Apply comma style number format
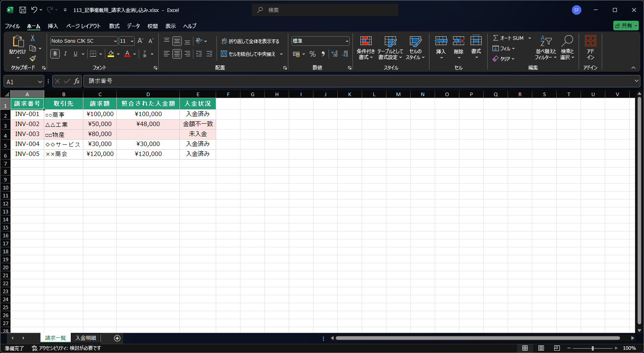Viewport: 644px width, 353px height. [323, 54]
